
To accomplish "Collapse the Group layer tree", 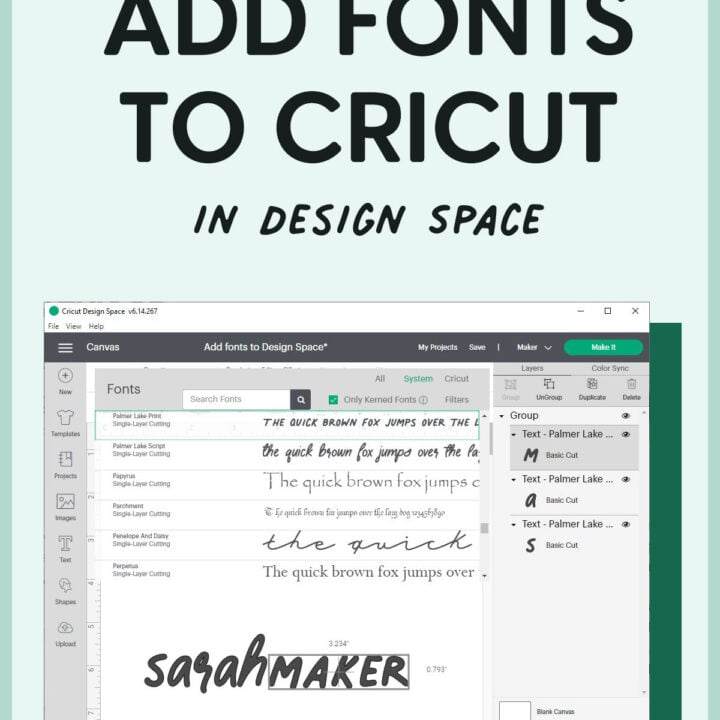I will click(501, 416).
